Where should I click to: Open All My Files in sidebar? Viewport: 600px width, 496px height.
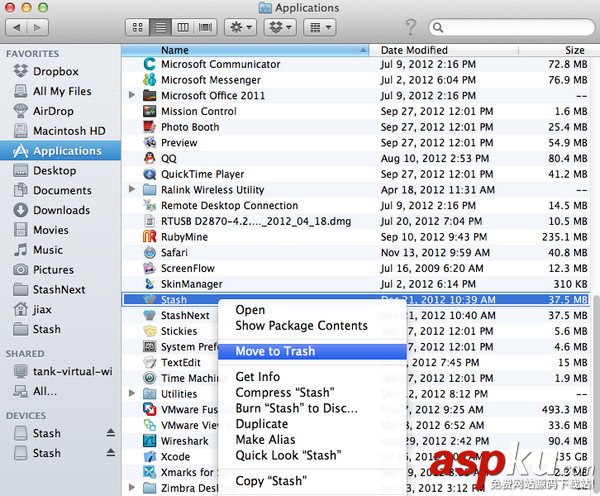[60, 91]
